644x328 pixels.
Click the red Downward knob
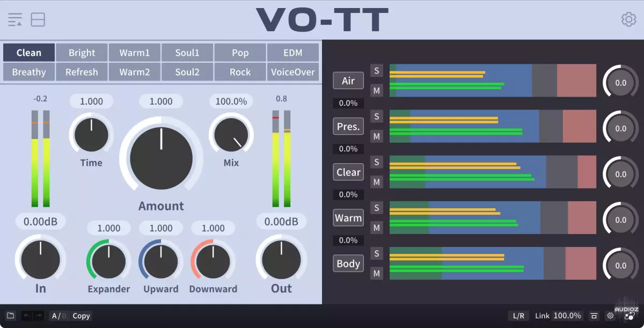[x=213, y=261]
